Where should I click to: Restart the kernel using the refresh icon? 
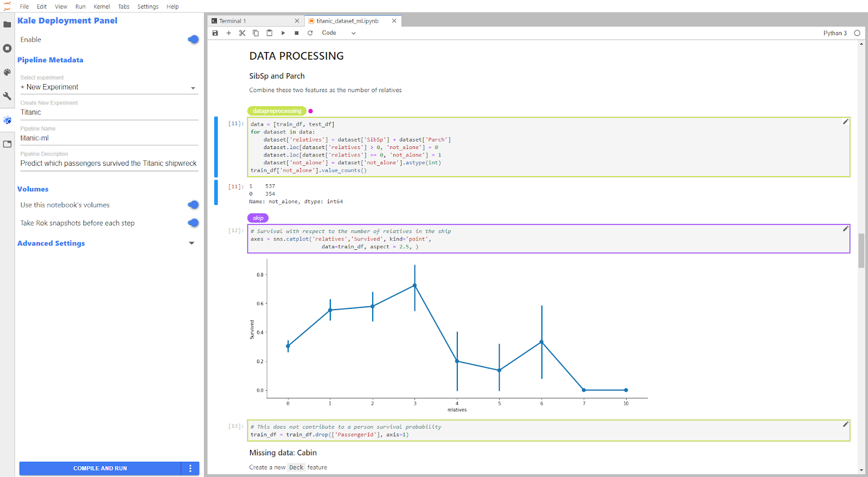click(310, 33)
